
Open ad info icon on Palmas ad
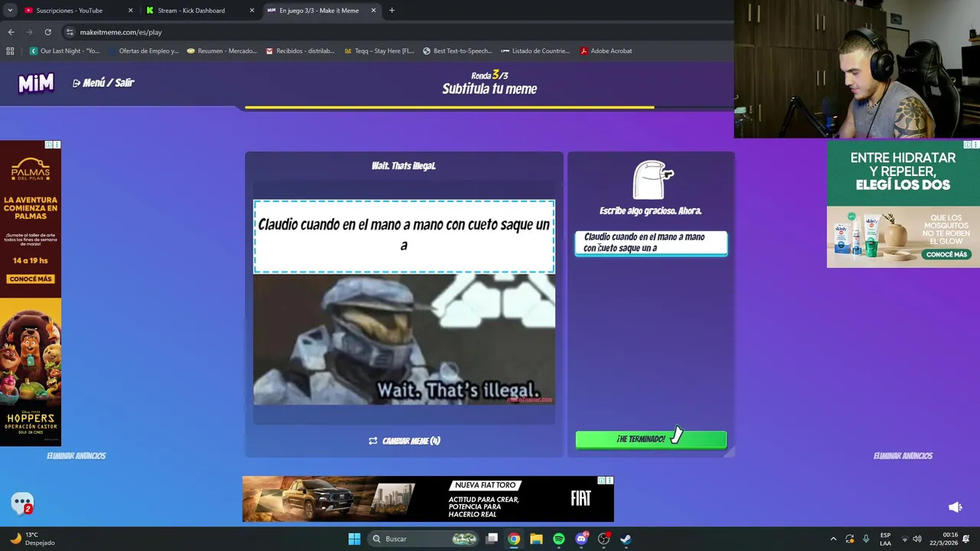pos(48,145)
